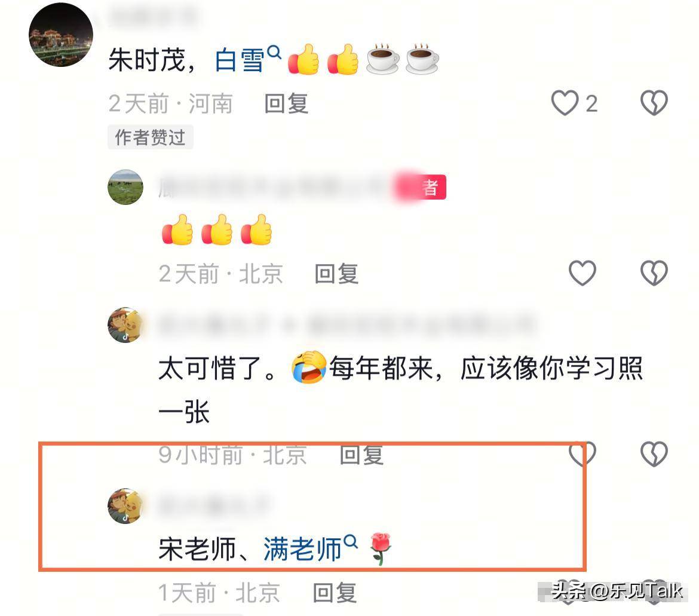The image size is (699, 616).
Task: Dislike the three thumbs-up reply
Action: click(x=654, y=273)
